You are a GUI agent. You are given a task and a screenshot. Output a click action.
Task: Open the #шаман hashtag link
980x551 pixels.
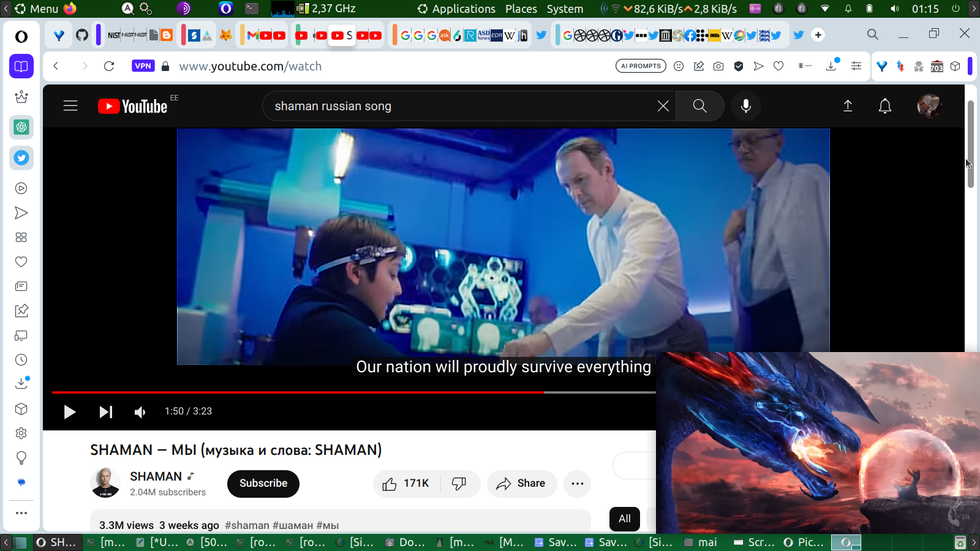pos(293,525)
